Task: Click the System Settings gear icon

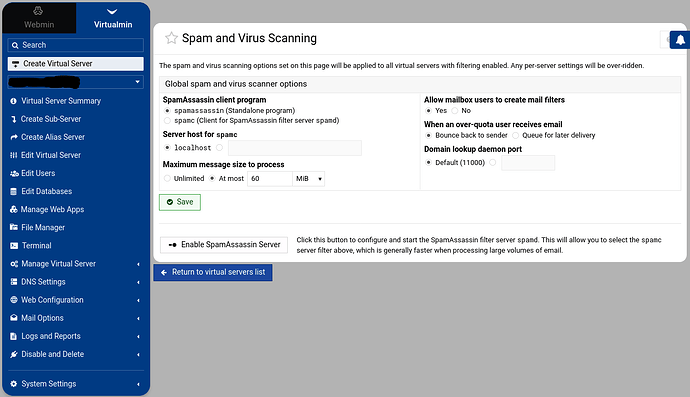Action: coord(14,384)
